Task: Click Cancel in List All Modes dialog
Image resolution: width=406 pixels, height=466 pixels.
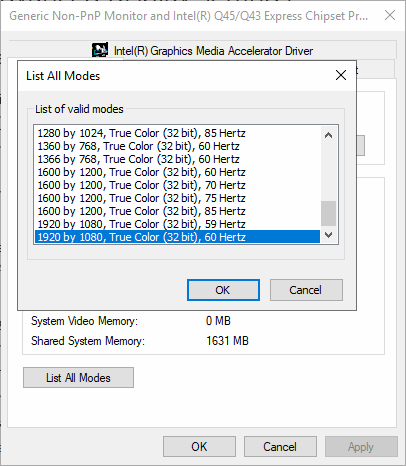Action: tap(306, 290)
